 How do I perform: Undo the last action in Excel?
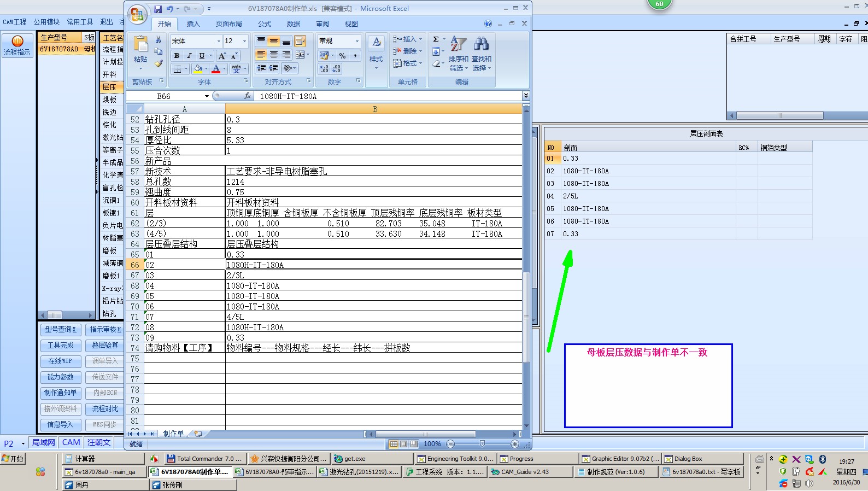click(x=169, y=9)
